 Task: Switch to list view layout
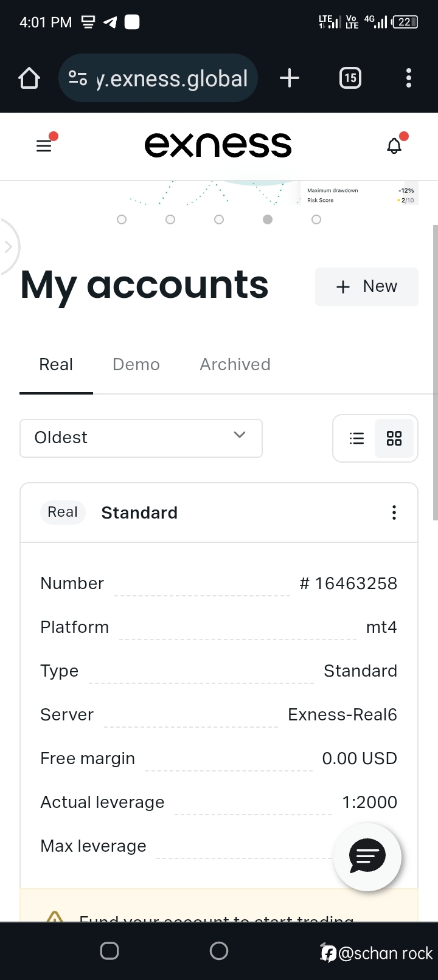tap(357, 438)
